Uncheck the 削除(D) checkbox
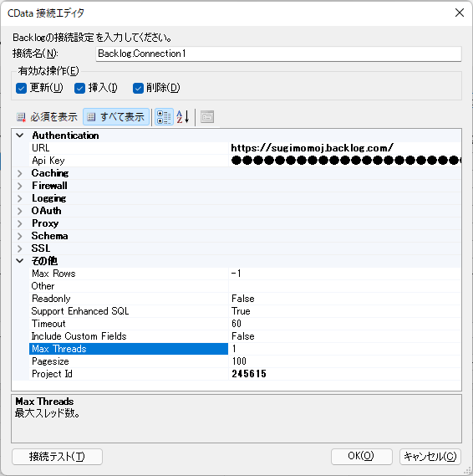 click(138, 88)
